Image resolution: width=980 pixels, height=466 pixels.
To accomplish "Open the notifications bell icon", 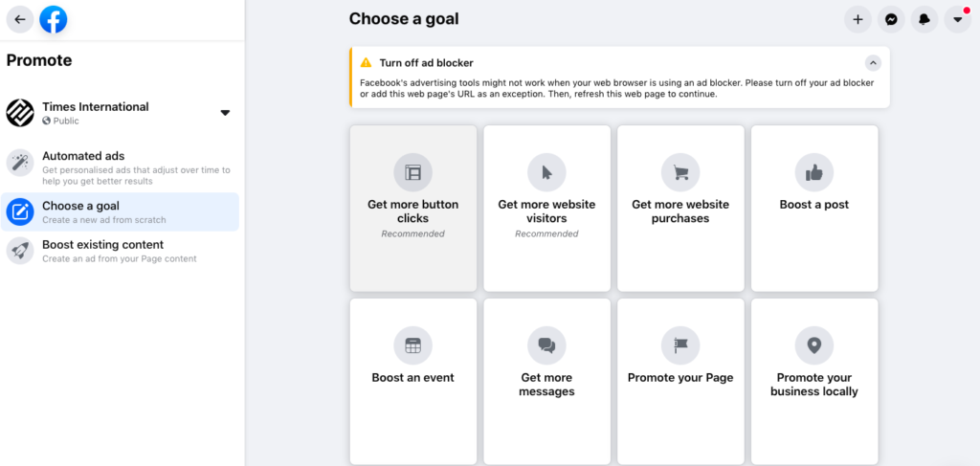I will click(924, 19).
